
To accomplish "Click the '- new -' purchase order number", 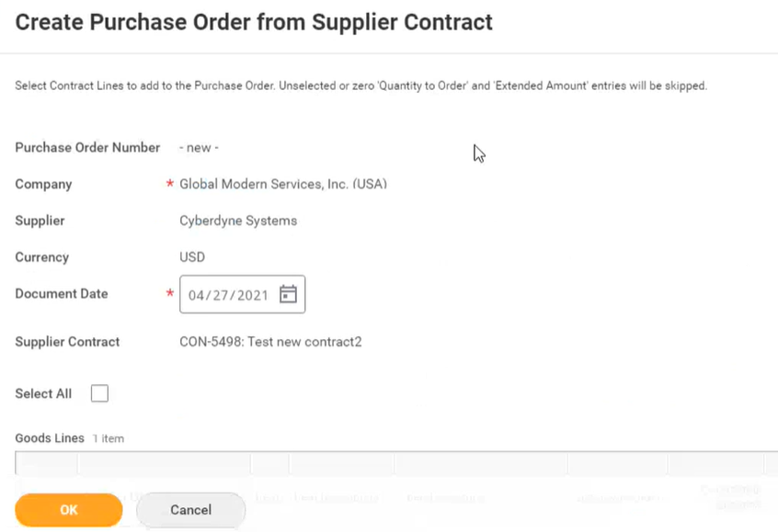I will point(199,148).
